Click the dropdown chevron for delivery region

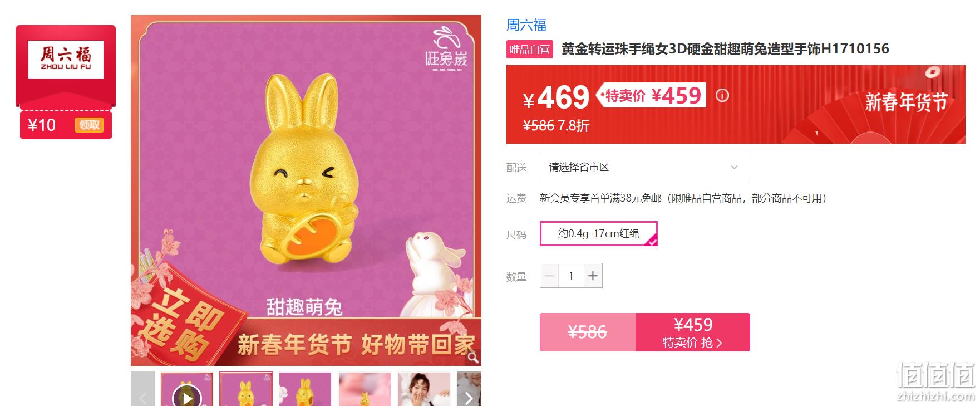tap(734, 167)
